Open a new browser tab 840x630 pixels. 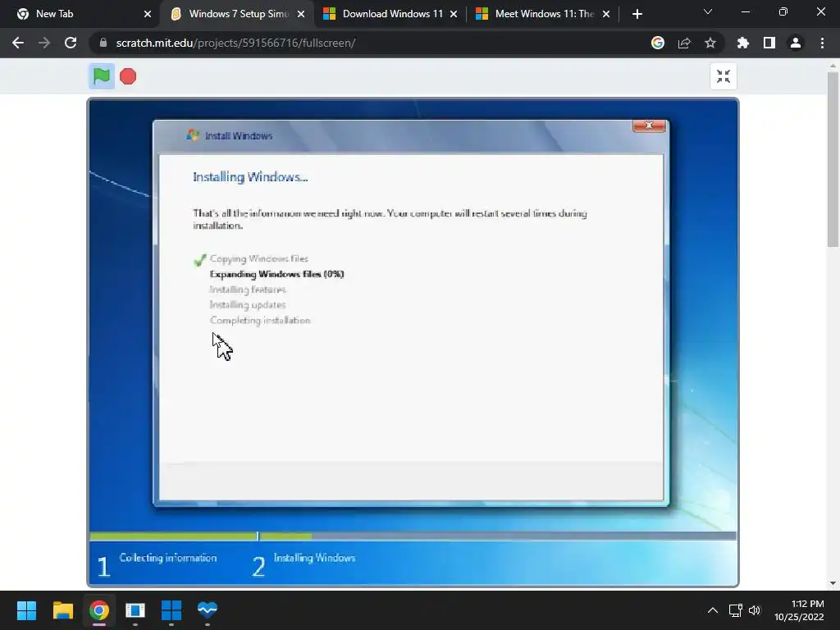click(637, 14)
